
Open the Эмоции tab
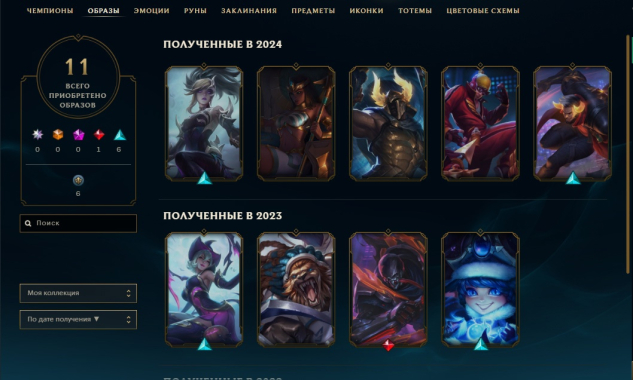pos(151,11)
